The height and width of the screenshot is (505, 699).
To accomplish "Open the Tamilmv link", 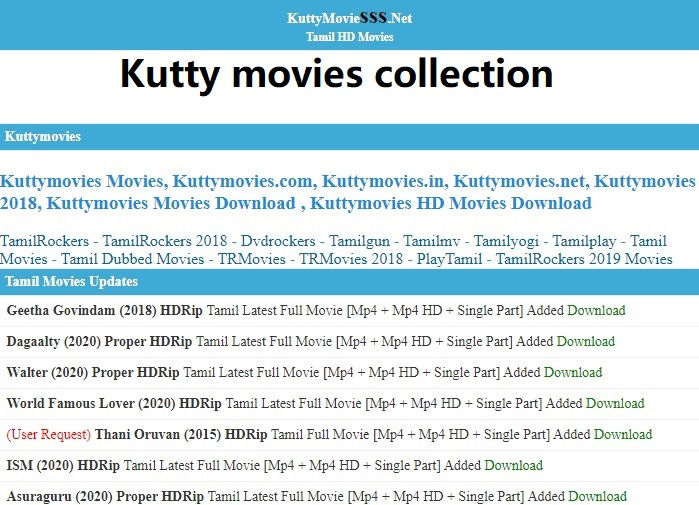I will coord(432,241).
